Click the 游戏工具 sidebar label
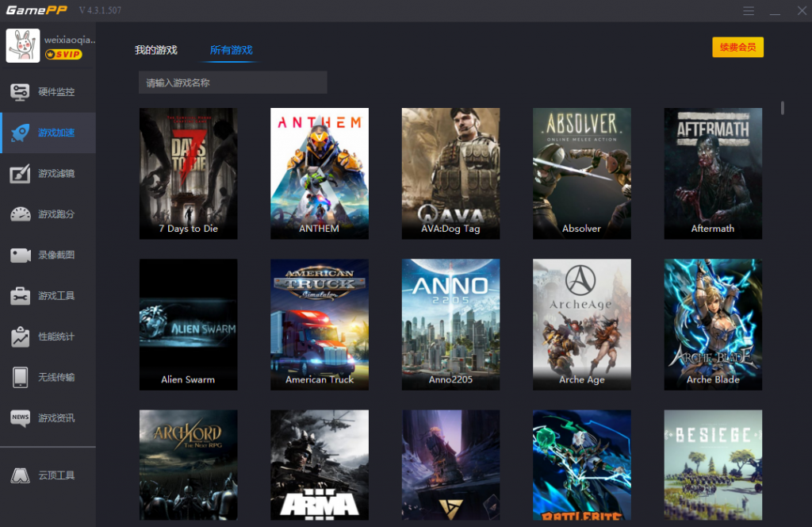Image resolution: width=812 pixels, height=527 pixels. coord(56,296)
